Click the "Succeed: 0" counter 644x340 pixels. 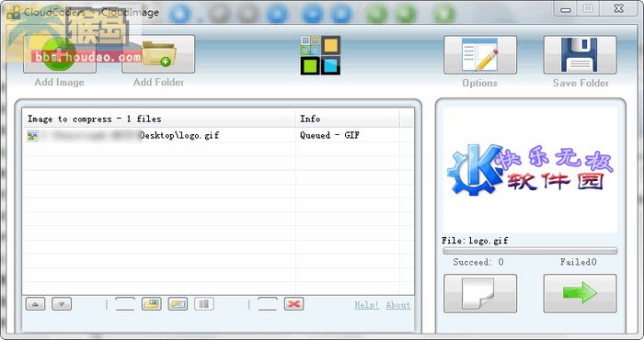[478, 262]
